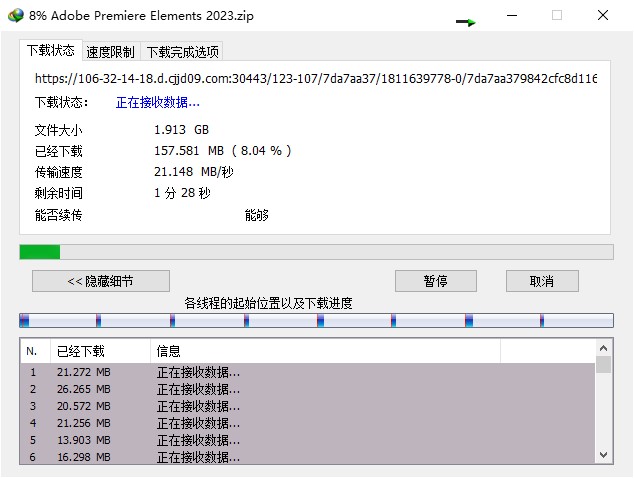Minimize the download window
This screenshot has width=634, height=478.
(512, 15)
